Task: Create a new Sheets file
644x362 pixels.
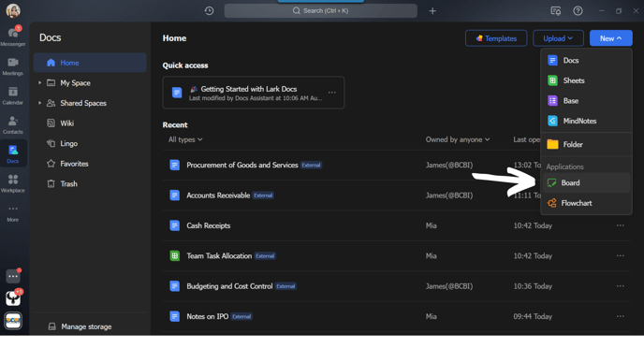Action: (x=586, y=80)
